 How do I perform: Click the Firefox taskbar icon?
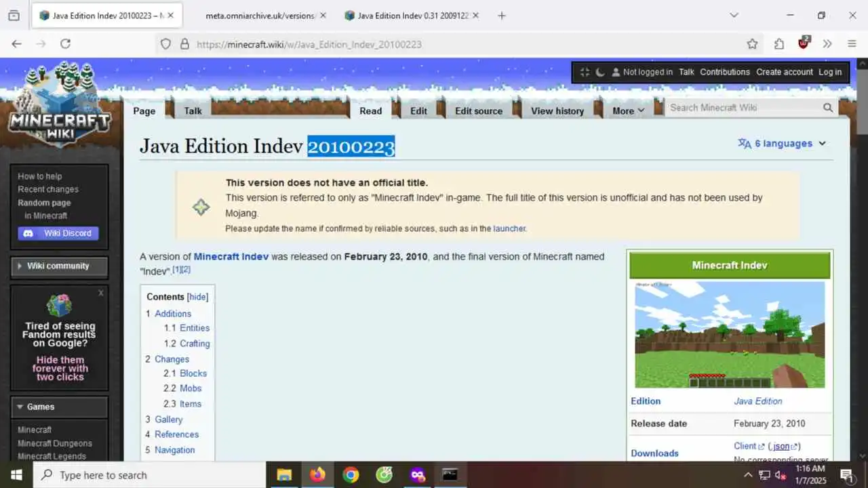[317, 475]
